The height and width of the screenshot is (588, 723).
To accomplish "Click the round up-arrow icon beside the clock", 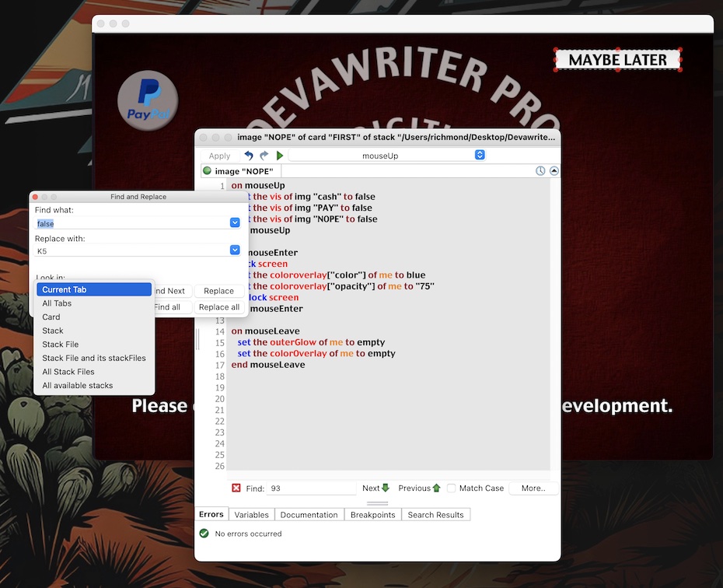I will [x=554, y=171].
